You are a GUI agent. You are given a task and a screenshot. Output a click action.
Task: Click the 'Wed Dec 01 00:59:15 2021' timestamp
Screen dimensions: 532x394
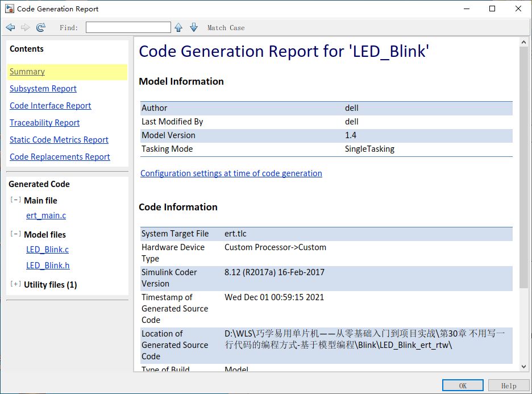274,297
